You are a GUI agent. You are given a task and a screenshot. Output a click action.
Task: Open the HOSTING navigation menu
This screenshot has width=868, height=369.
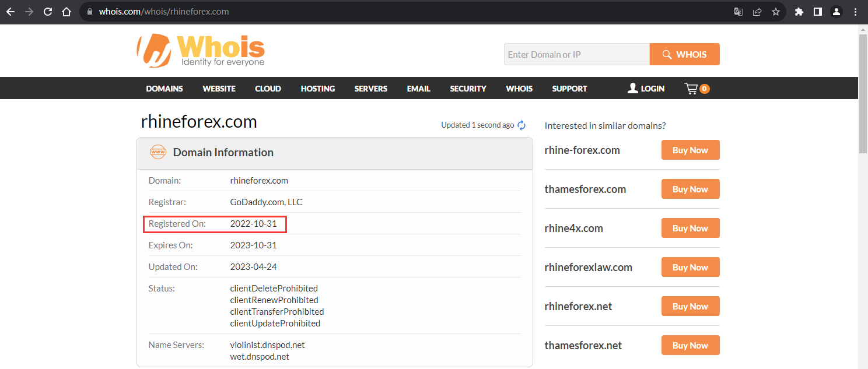click(x=318, y=89)
